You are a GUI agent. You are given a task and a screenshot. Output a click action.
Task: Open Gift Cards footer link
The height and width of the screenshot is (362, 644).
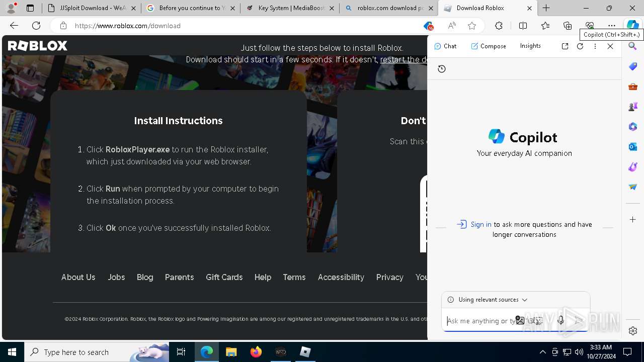click(224, 277)
